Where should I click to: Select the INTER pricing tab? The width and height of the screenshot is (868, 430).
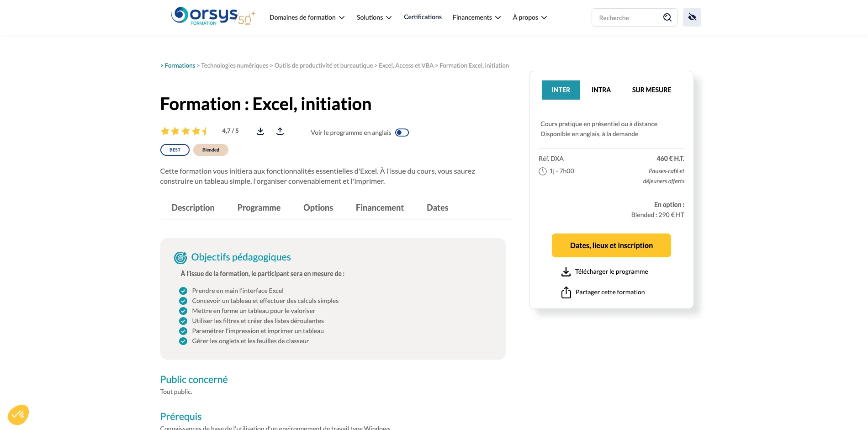561,90
